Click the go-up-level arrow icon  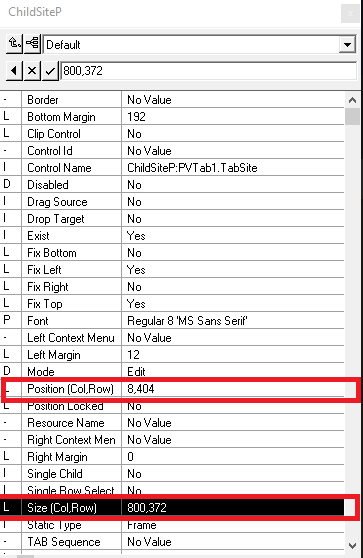15,44
